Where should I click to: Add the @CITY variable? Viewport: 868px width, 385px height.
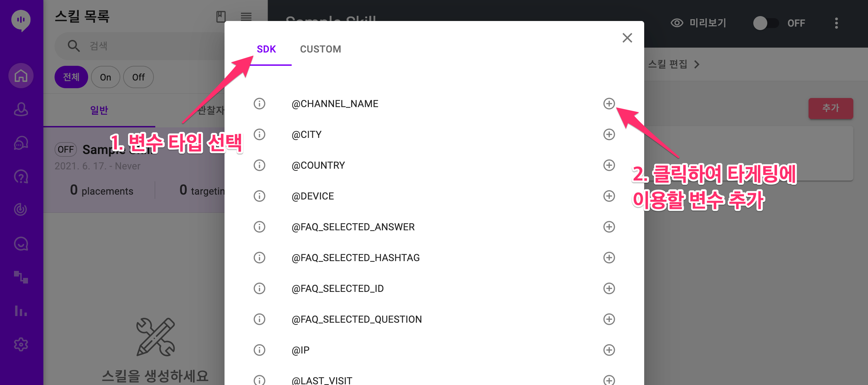coord(609,134)
